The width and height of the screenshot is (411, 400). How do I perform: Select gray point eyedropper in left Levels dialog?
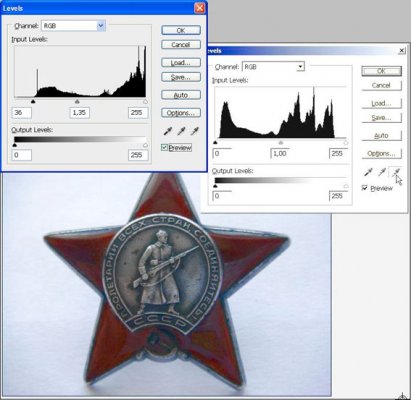(181, 131)
